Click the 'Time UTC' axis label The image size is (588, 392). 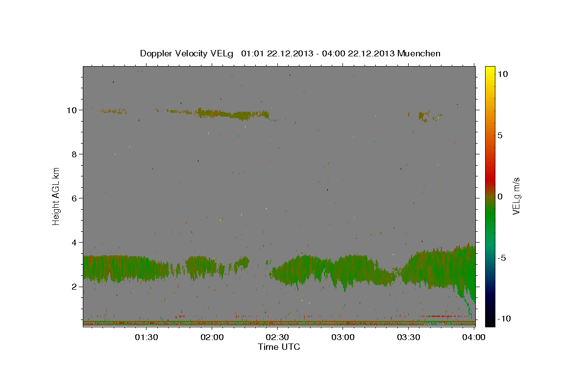pyautogui.click(x=279, y=347)
